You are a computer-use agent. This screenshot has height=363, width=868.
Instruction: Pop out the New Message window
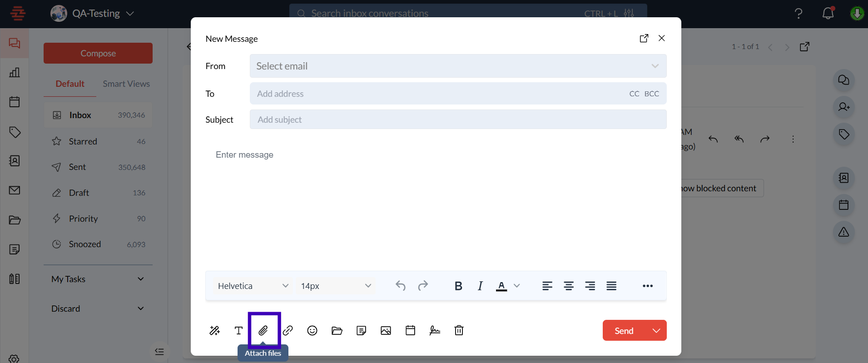pos(644,38)
